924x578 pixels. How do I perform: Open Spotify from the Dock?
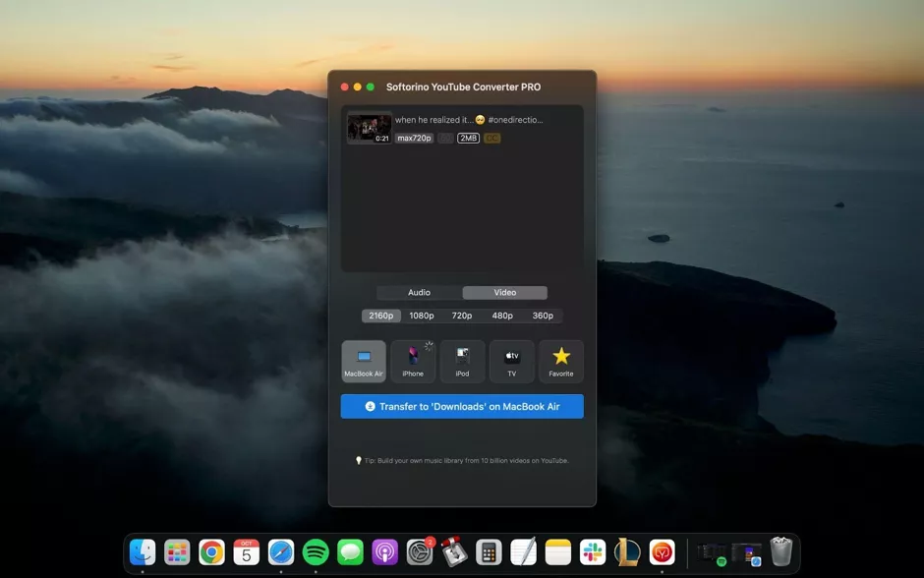[315, 552]
